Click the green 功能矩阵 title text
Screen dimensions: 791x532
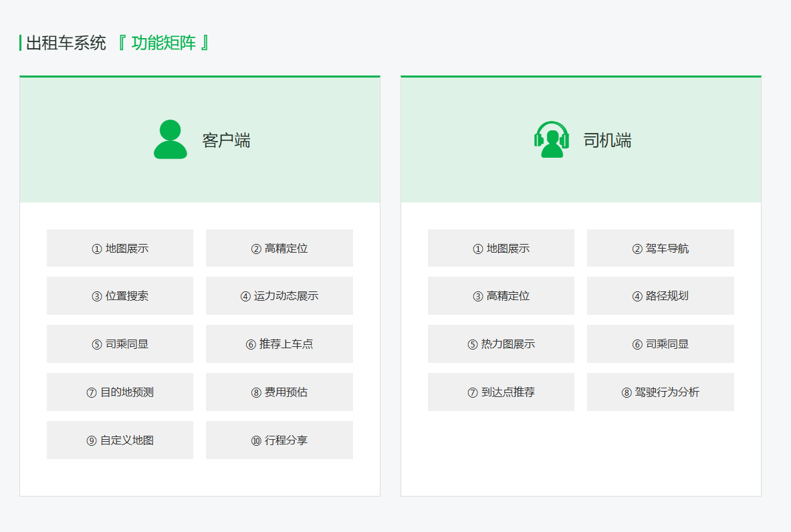tap(164, 42)
